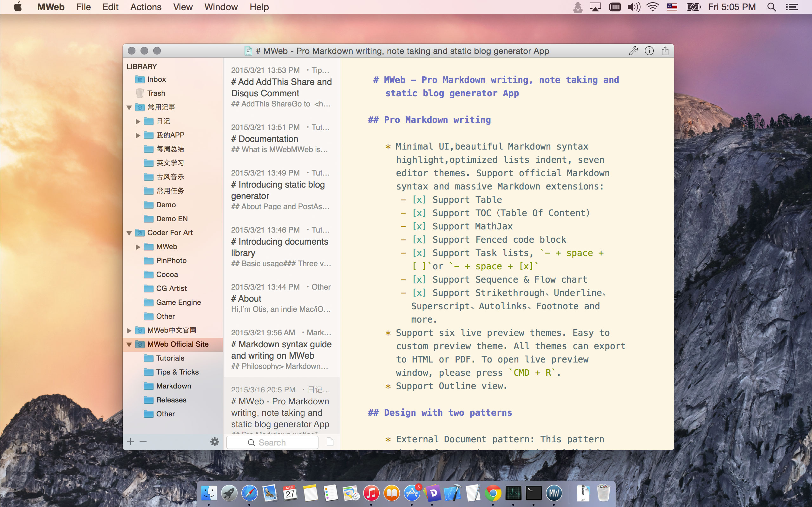Image resolution: width=812 pixels, height=507 pixels.
Task: Expand the MWeb中文官网 category
Action: point(129,331)
